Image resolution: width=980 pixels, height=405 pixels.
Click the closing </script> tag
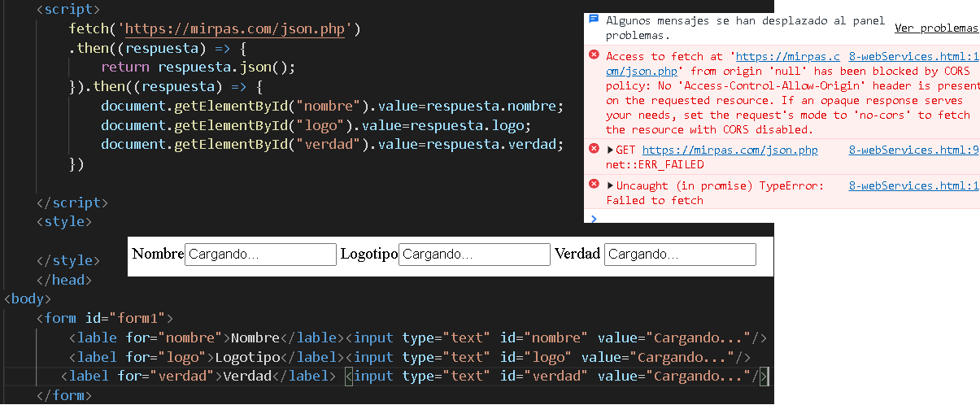72,202
